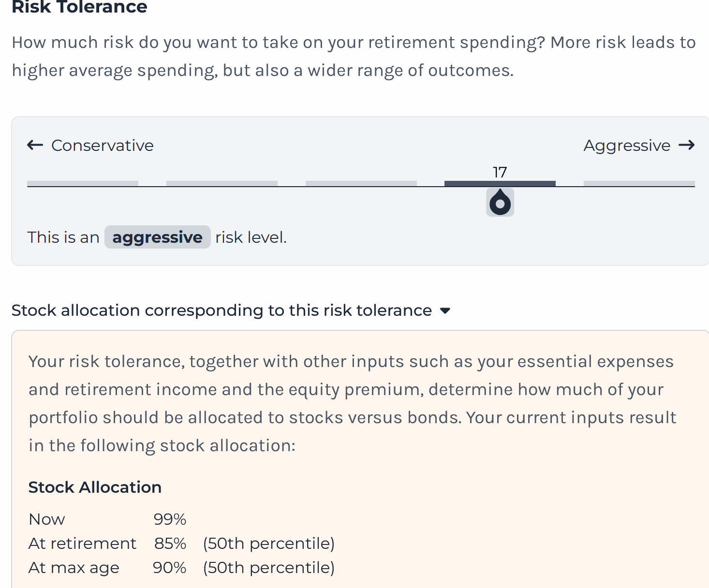Click the Aggressive label
Screen dimensions: 709x588
(x=627, y=146)
